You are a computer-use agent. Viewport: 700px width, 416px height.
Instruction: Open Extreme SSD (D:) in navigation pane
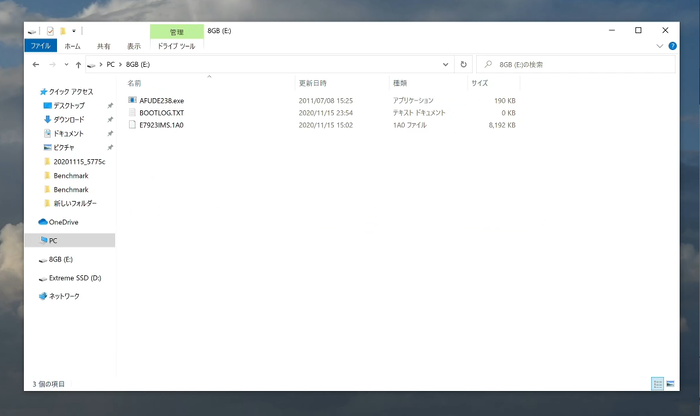coord(75,278)
